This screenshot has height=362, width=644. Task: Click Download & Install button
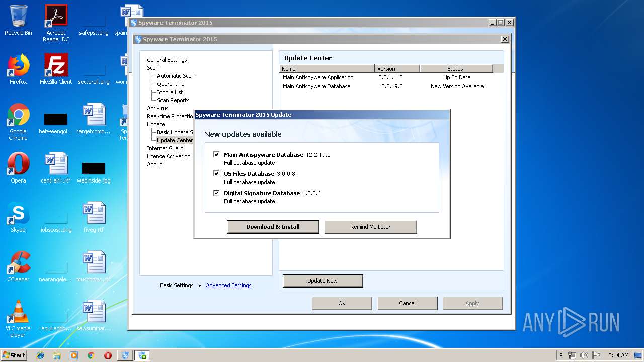point(273,227)
